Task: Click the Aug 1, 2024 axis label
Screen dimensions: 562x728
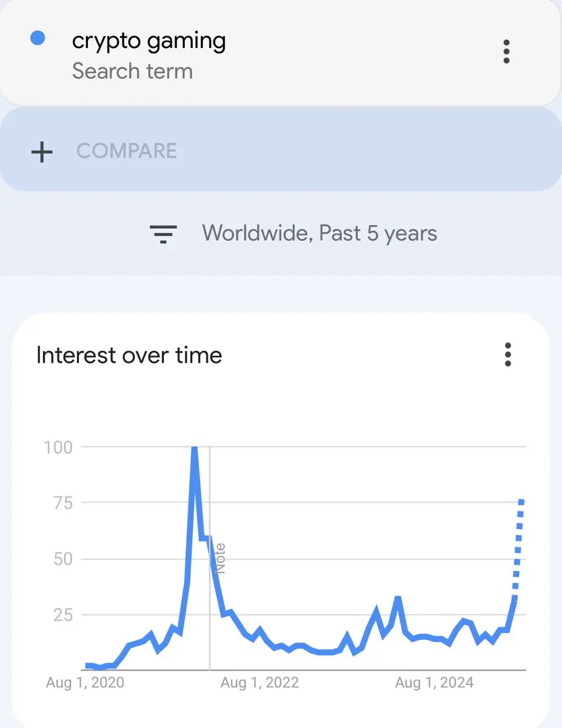Action: point(434,683)
